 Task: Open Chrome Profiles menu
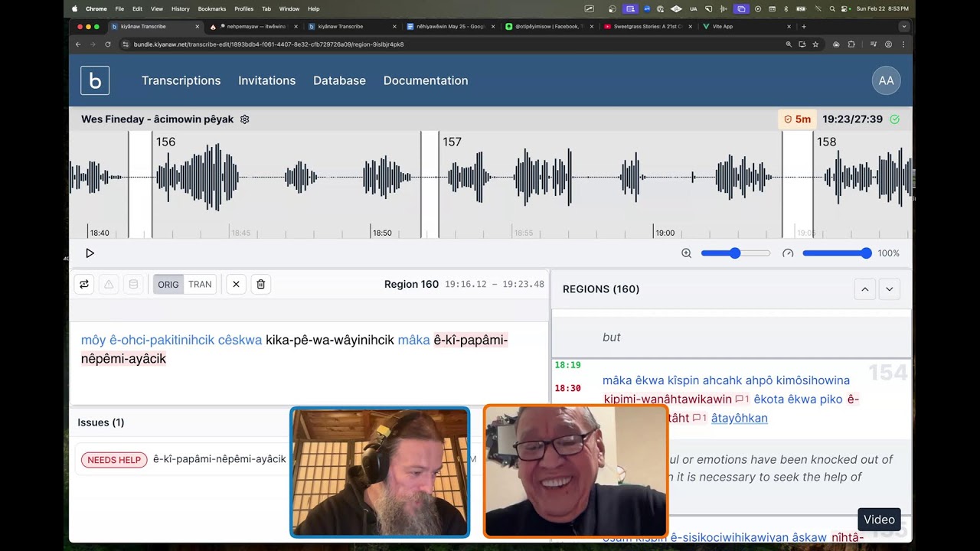point(243,8)
